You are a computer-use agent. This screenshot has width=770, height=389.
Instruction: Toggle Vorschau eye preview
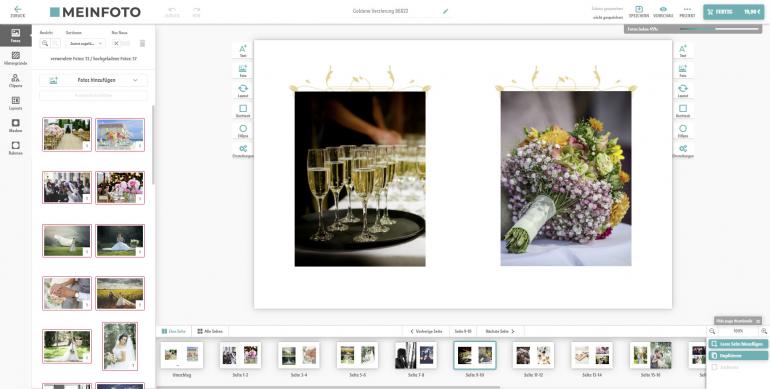click(x=663, y=12)
